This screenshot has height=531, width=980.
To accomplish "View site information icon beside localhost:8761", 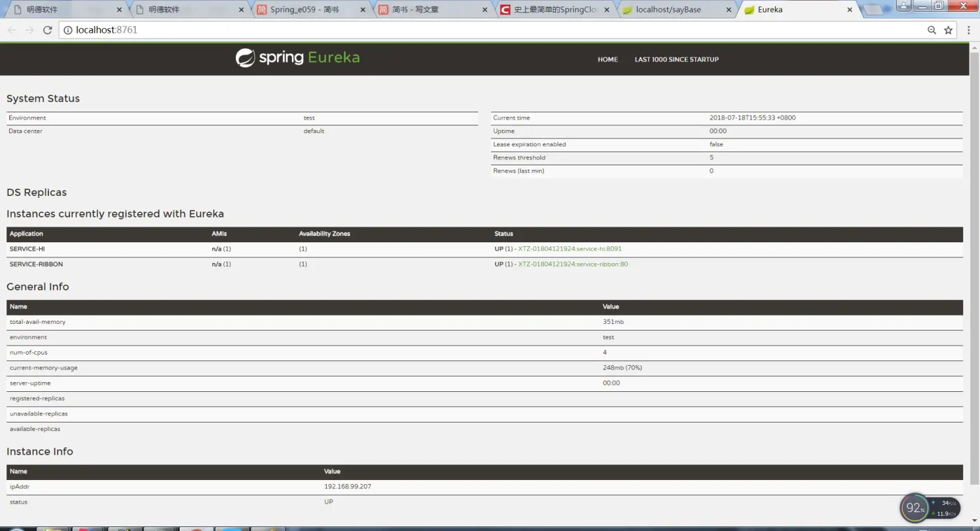I will (68, 30).
